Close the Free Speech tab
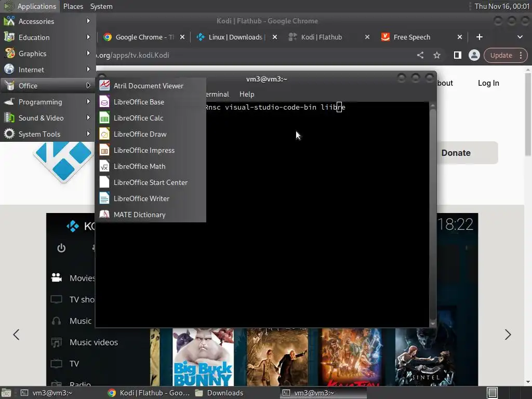Viewport: 532px width, 399px height. pyautogui.click(x=460, y=37)
